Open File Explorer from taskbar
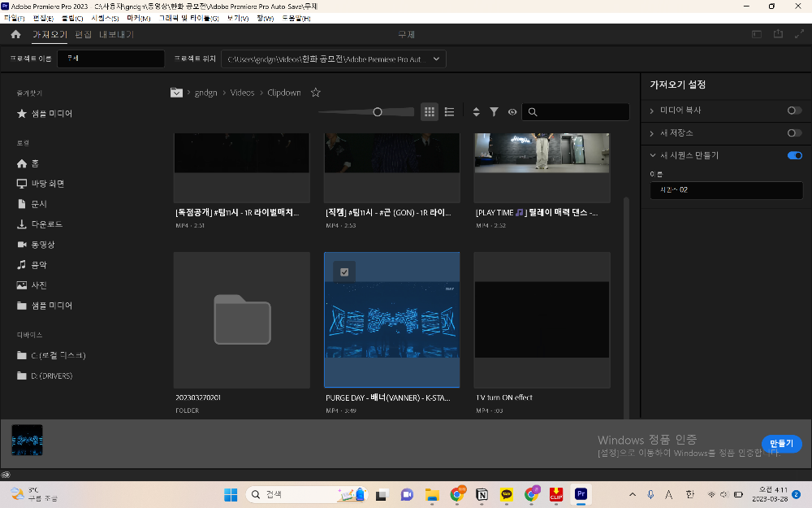 coord(432,494)
